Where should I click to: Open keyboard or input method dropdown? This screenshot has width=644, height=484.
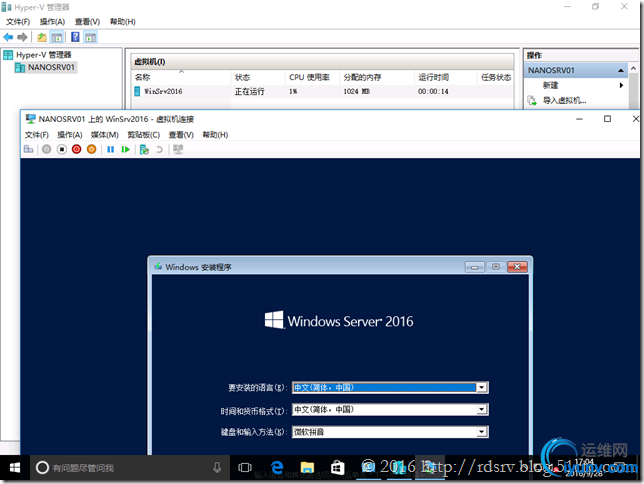(481, 431)
